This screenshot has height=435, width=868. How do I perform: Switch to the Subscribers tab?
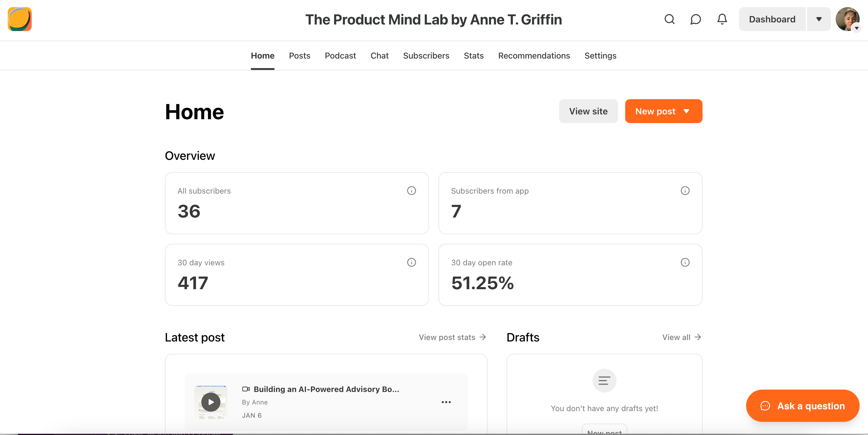point(426,56)
